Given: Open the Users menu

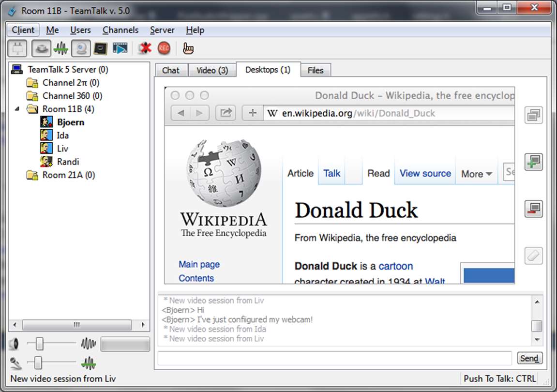Looking at the screenshot, I should [x=80, y=30].
